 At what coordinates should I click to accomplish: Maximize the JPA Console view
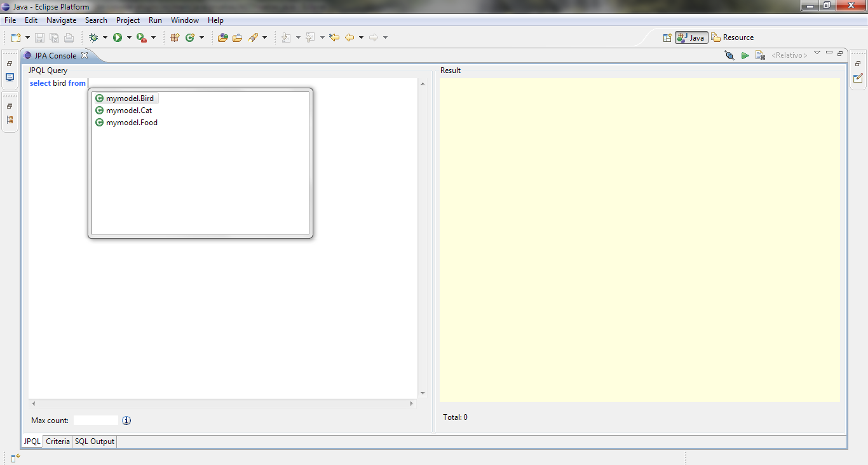[x=840, y=53]
